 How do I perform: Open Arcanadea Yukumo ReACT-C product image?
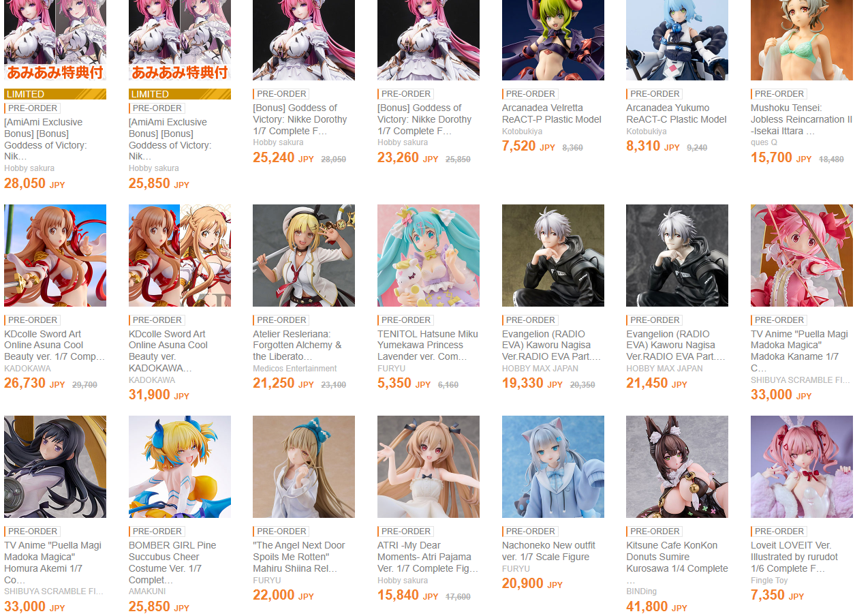click(x=677, y=40)
